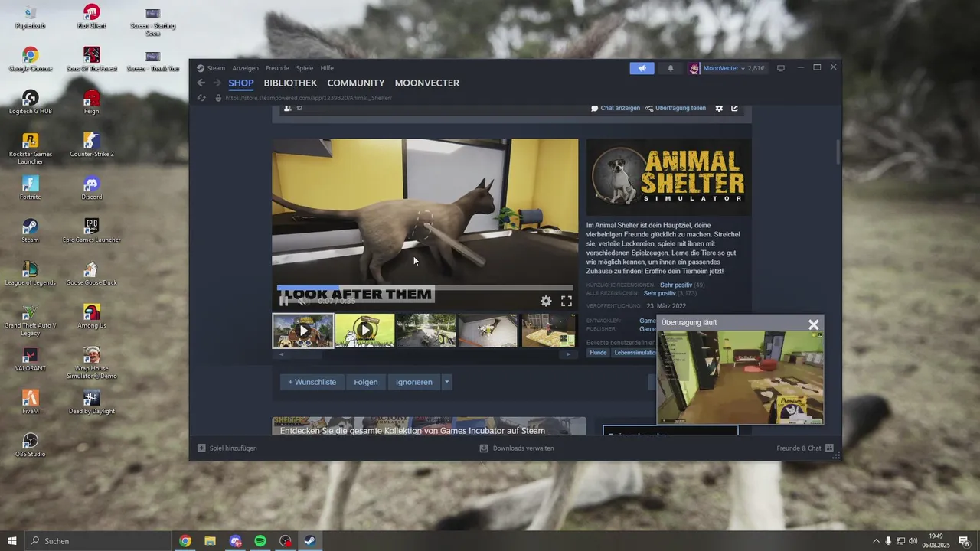Screen dimensions: 980x551
Task: Open the Among Us desktop icon
Action: point(91,317)
